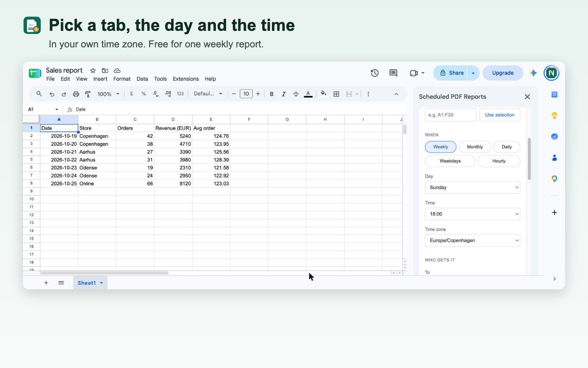Viewport: 588px width, 368px height.
Task: Open the Time zone dropdown
Action: [473, 240]
